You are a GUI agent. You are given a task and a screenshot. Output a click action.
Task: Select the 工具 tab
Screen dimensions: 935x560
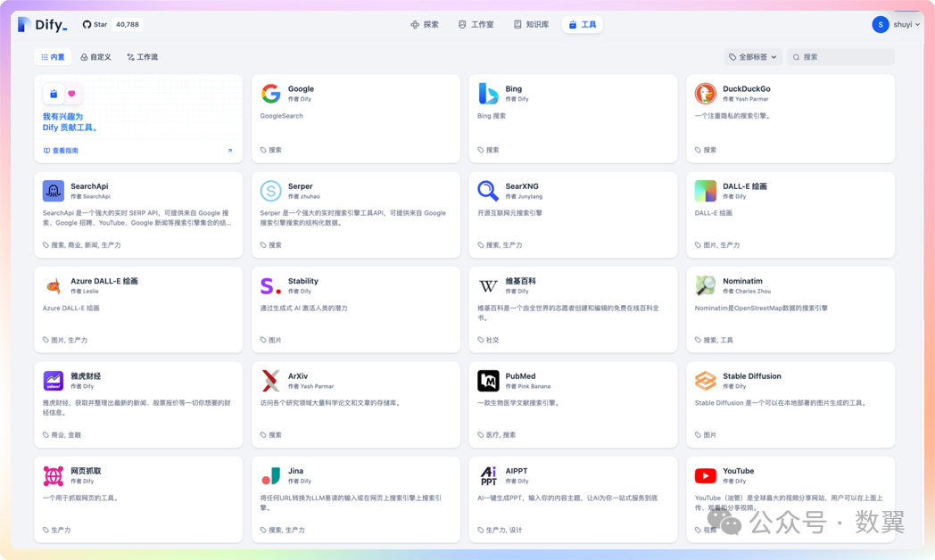click(x=582, y=24)
